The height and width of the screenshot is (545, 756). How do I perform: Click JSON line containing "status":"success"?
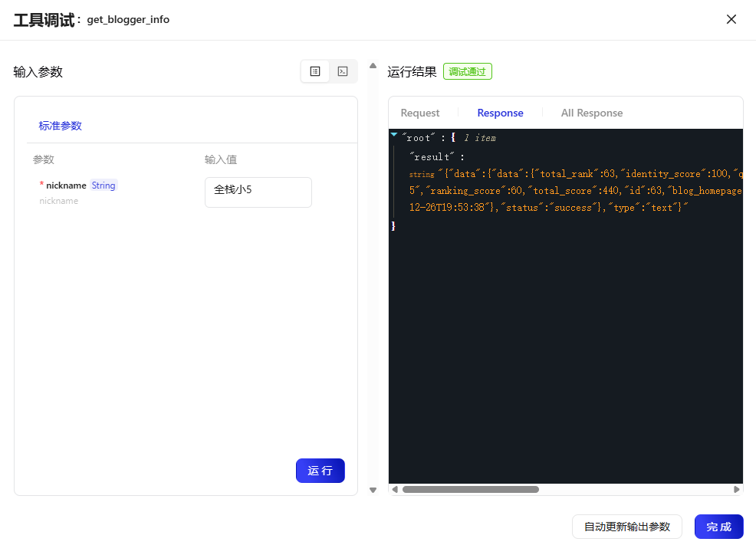tap(549, 207)
